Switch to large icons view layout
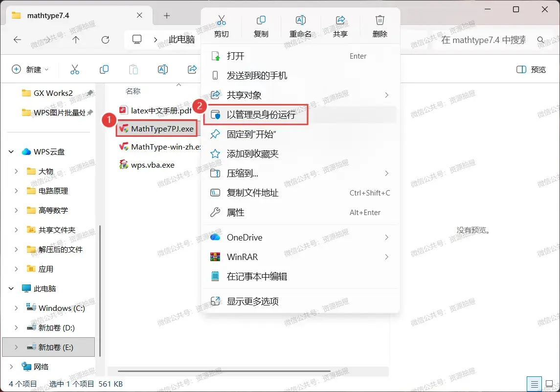Screen dimensions: 560x392 coord(549,384)
